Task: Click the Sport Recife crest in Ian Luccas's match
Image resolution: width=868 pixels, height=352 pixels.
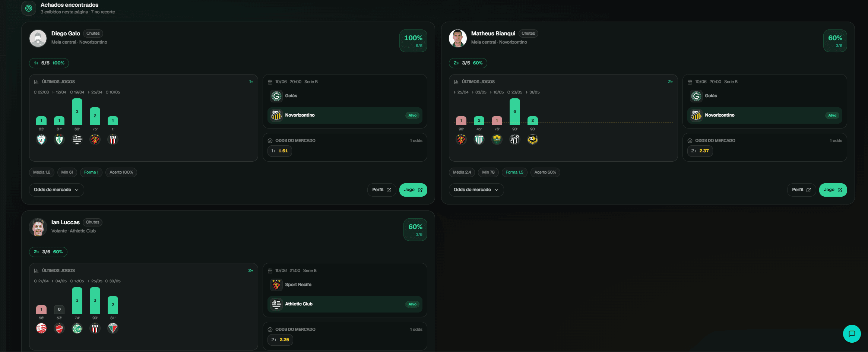Action: click(x=276, y=285)
